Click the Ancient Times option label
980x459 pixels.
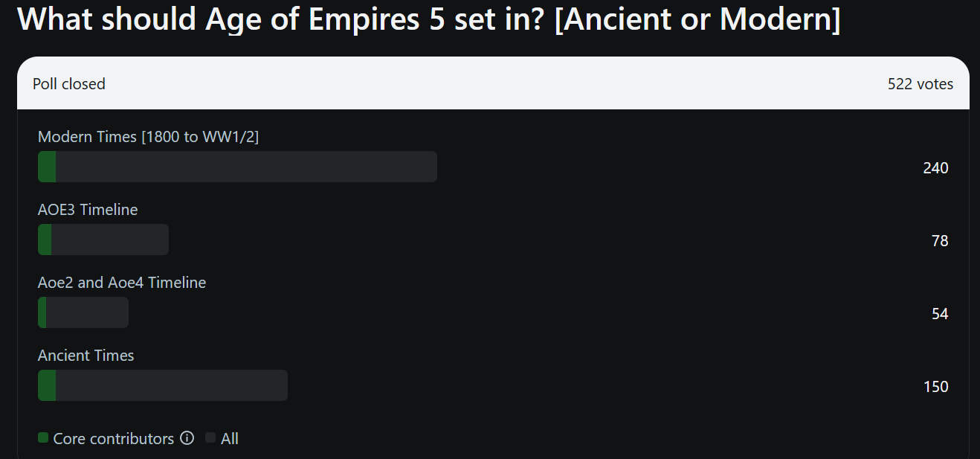point(86,356)
